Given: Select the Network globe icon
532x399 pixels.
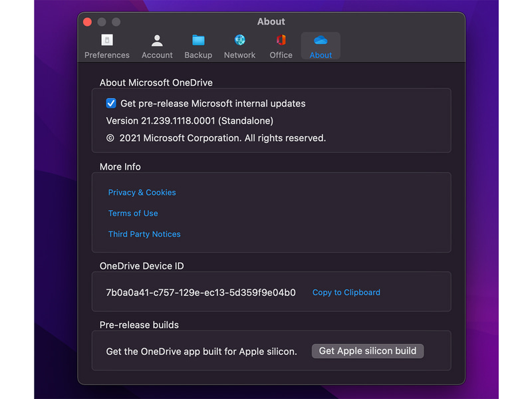Looking at the screenshot, I should tap(239, 41).
